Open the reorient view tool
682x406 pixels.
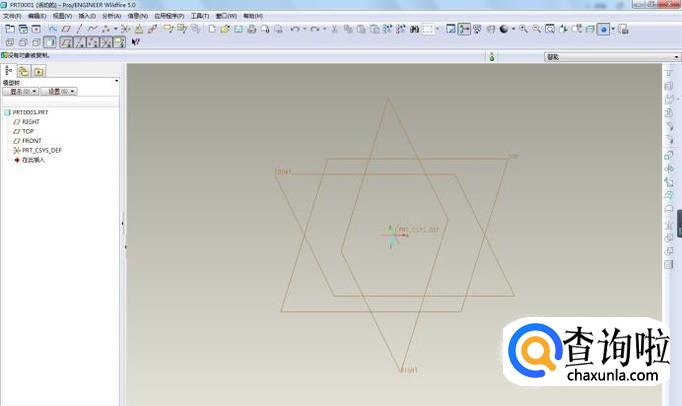tap(563, 29)
